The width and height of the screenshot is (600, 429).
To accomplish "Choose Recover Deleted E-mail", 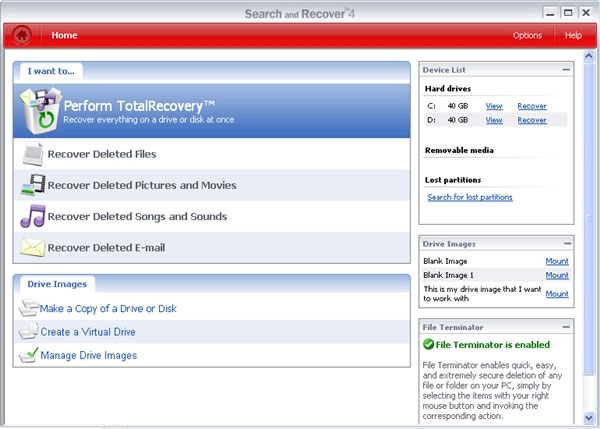I will pos(212,248).
